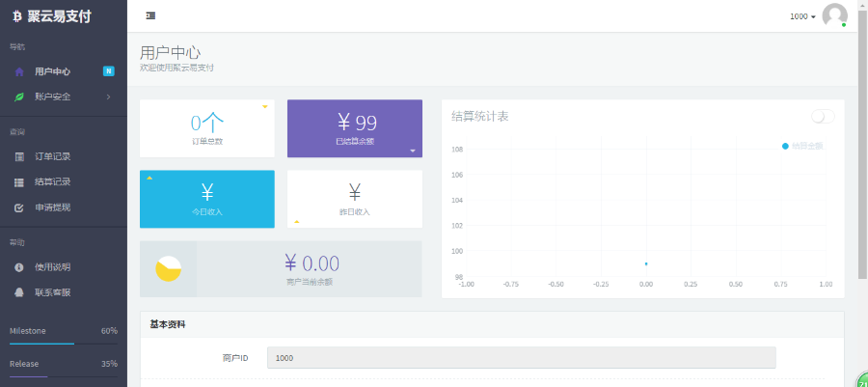Toggle the chart series legend
Screen dimensions: 868x387
pos(802,146)
